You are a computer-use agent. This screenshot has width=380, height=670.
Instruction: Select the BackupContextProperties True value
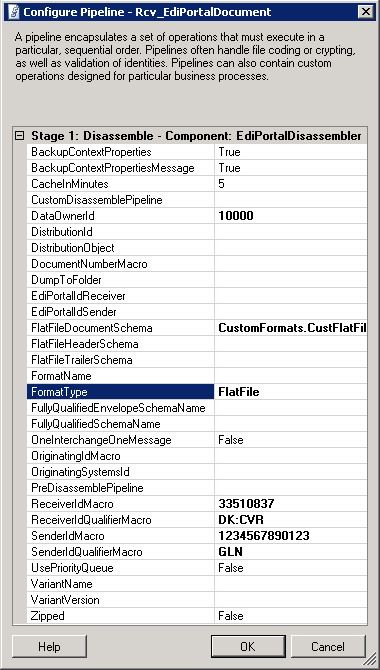point(291,152)
